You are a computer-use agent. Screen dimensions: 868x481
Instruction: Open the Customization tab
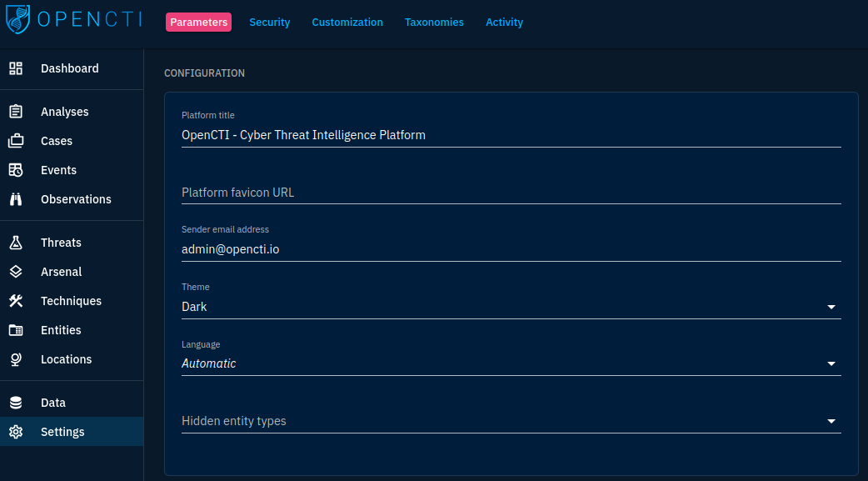pyautogui.click(x=347, y=23)
